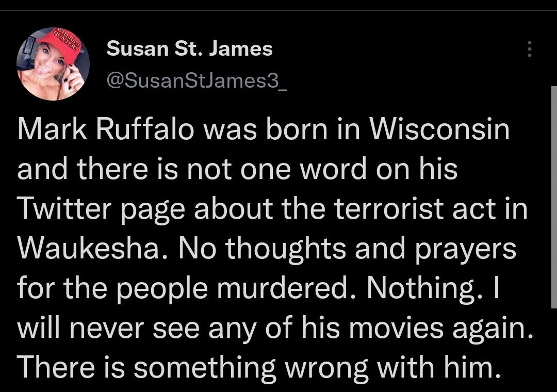Screen dimensions: 557x392
Task: Click the Susan St. James display name
Action: pos(189,48)
